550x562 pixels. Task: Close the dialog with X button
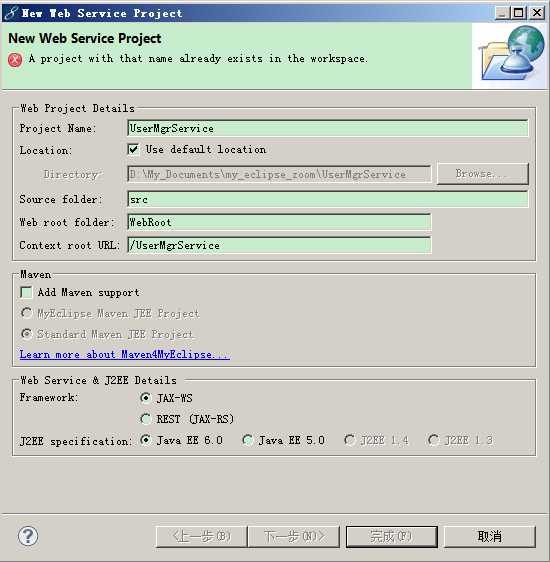click(x=537, y=13)
